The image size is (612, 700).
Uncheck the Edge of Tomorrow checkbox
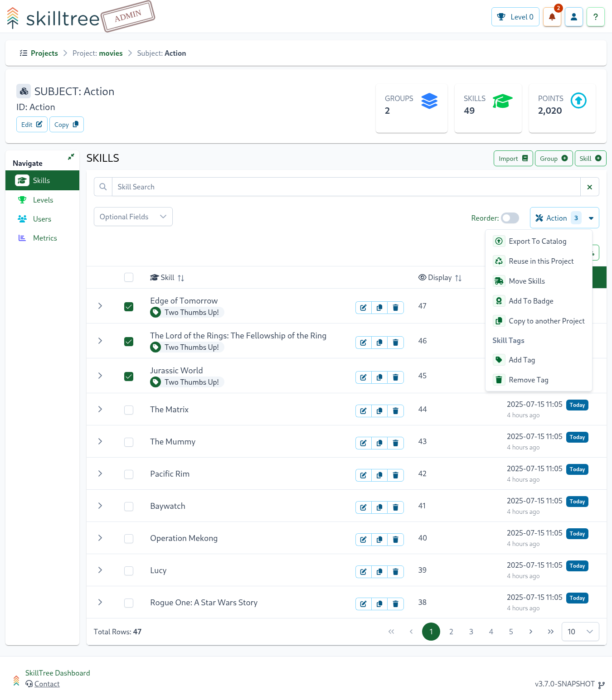pos(129,307)
